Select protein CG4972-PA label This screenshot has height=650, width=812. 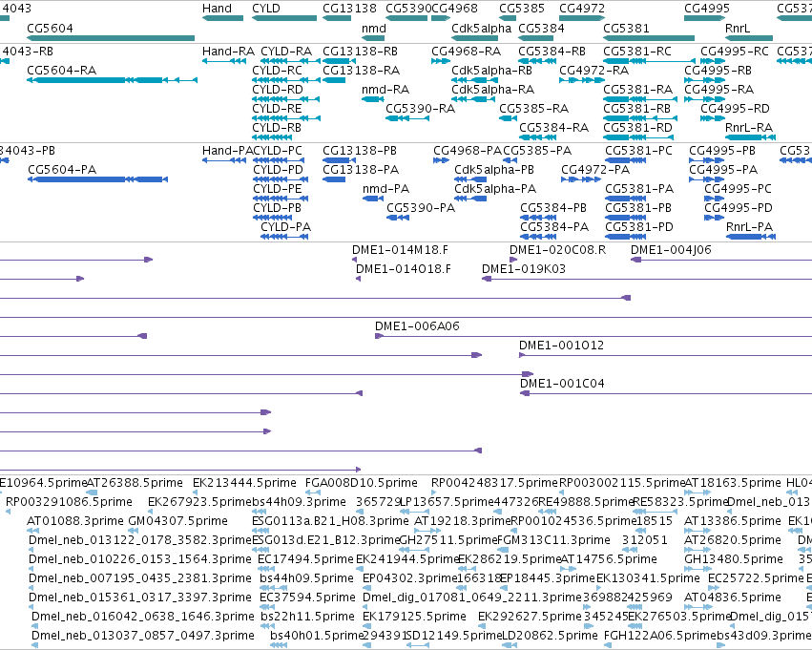tap(595, 170)
